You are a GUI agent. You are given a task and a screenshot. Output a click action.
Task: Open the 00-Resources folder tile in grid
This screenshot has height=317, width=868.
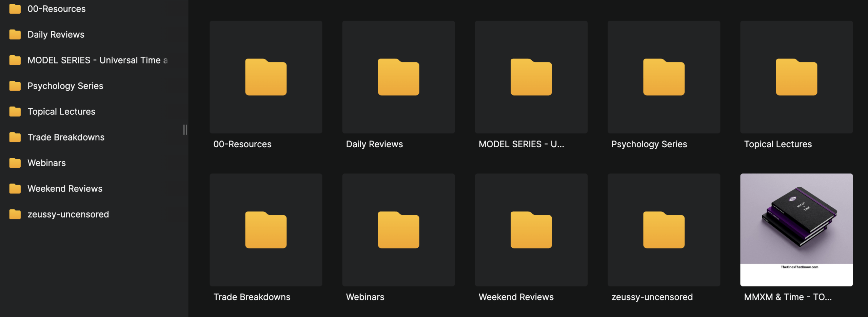pos(265,77)
